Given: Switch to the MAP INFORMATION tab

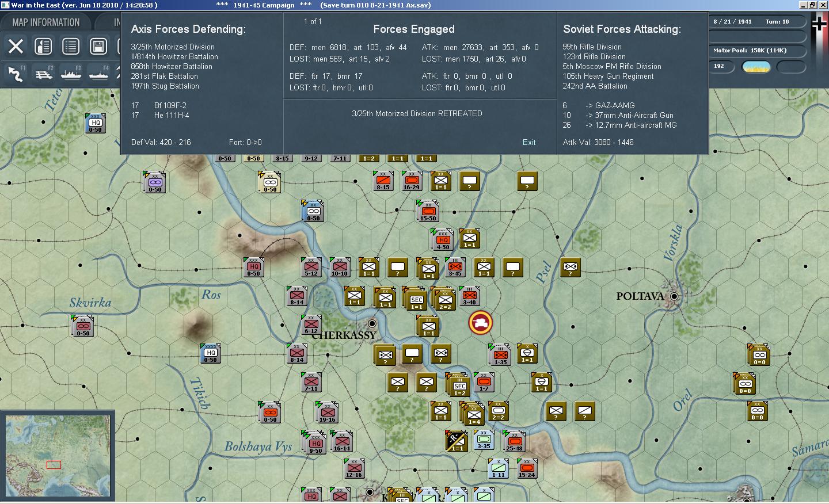Looking at the screenshot, I should click(46, 22).
